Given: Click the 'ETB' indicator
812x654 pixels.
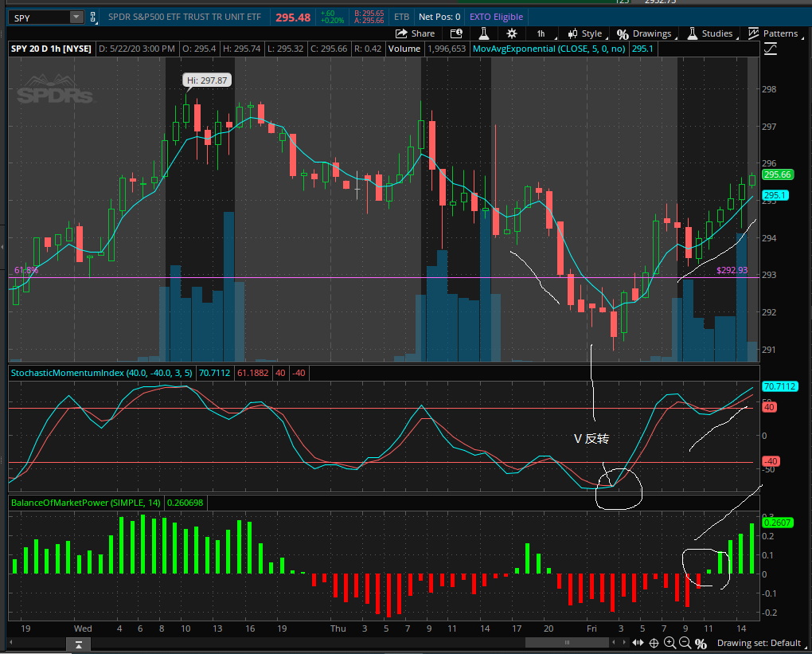Looking at the screenshot, I should click(x=401, y=17).
